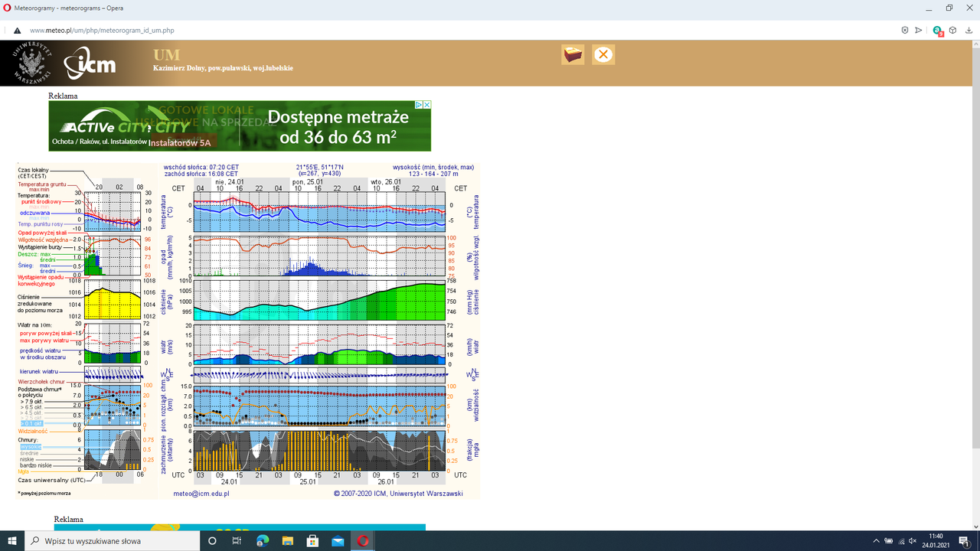Open the Windows Start menu
The width and height of the screenshot is (980, 551).
click(x=12, y=541)
